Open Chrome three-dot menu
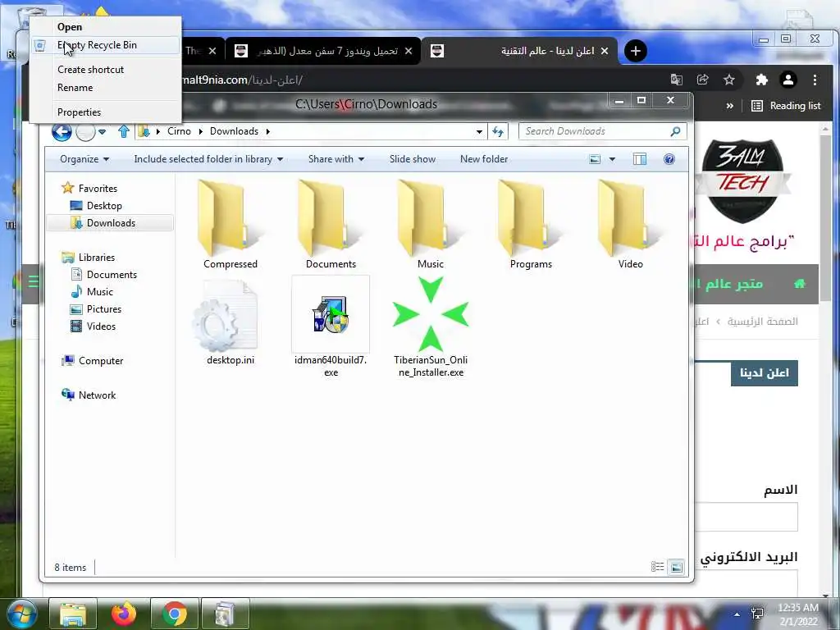 click(x=815, y=80)
